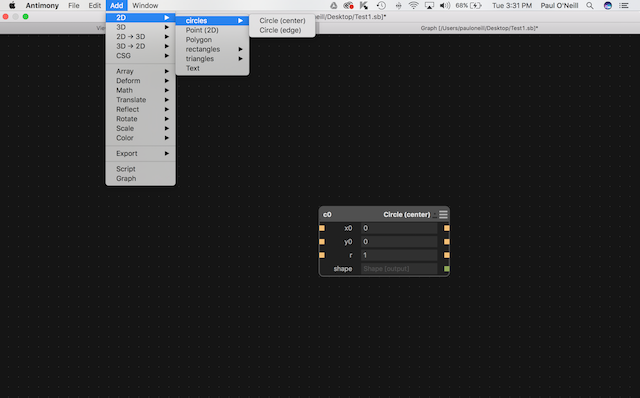Image resolution: width=640 pixels, height=398 pixels.
Task: Click the r value field showing 1
Action: point(399,255)
